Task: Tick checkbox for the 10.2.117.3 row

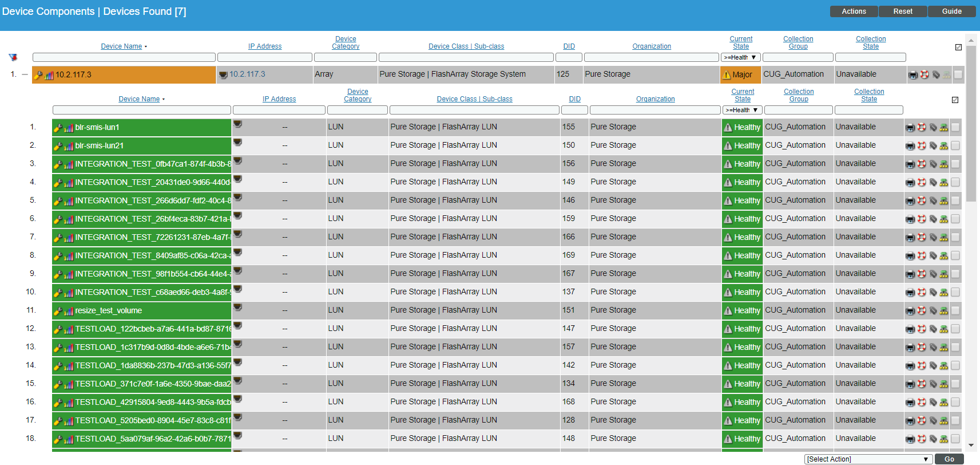Action: [958, 74]
